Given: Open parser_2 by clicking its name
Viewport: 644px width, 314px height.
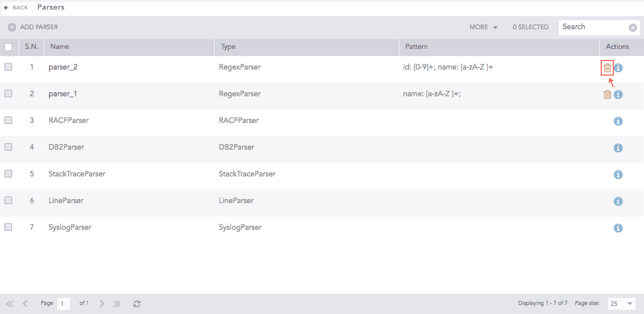Looking at the screenshot, I should pos(62,67).
